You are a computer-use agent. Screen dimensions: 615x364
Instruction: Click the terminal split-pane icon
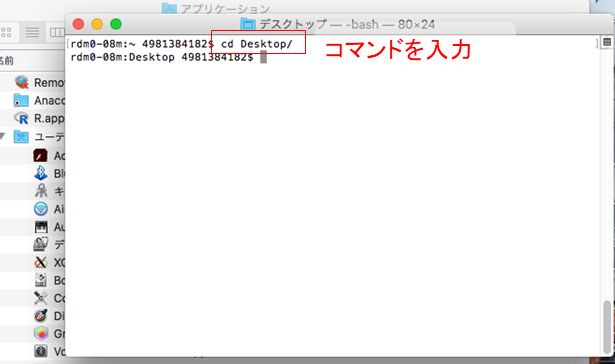click(x=607, y=42)
